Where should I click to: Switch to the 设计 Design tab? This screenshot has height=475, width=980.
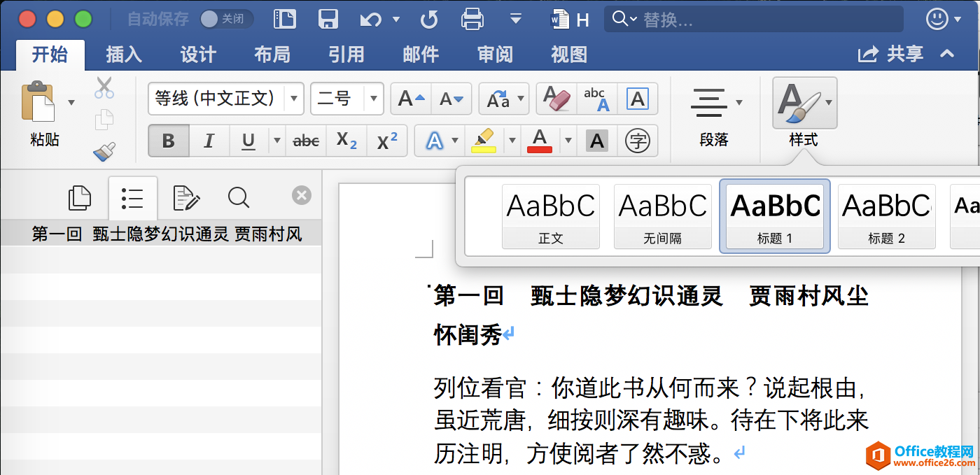tap(198, 55)
